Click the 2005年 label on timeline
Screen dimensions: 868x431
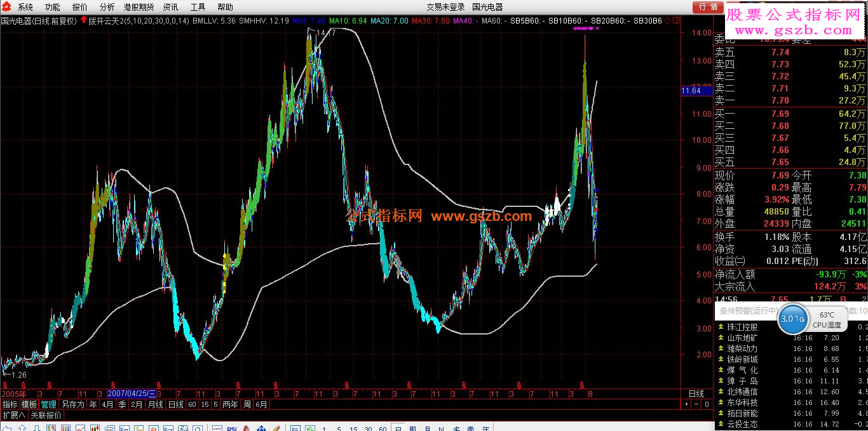click(14, 394)
